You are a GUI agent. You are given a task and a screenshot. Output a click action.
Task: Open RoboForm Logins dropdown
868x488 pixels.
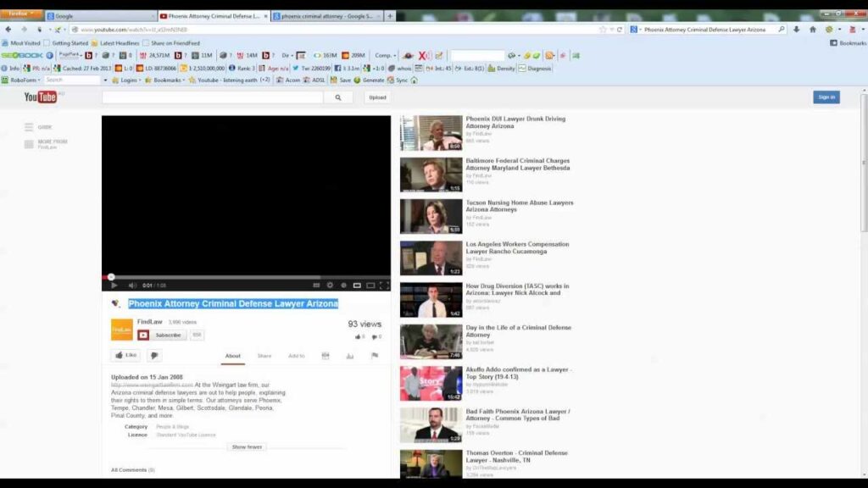[x=126, y=80]
